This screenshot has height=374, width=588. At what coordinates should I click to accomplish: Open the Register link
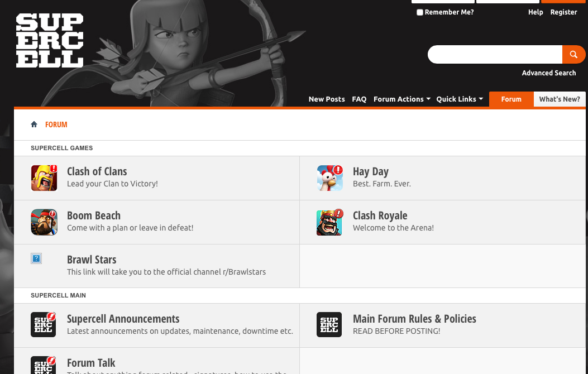pos(563,12)
